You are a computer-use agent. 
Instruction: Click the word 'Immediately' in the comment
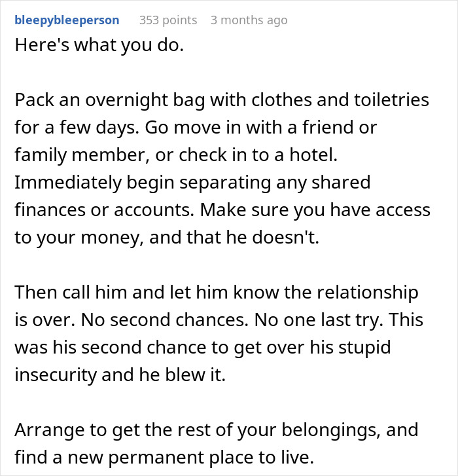(x=68, y=183)
